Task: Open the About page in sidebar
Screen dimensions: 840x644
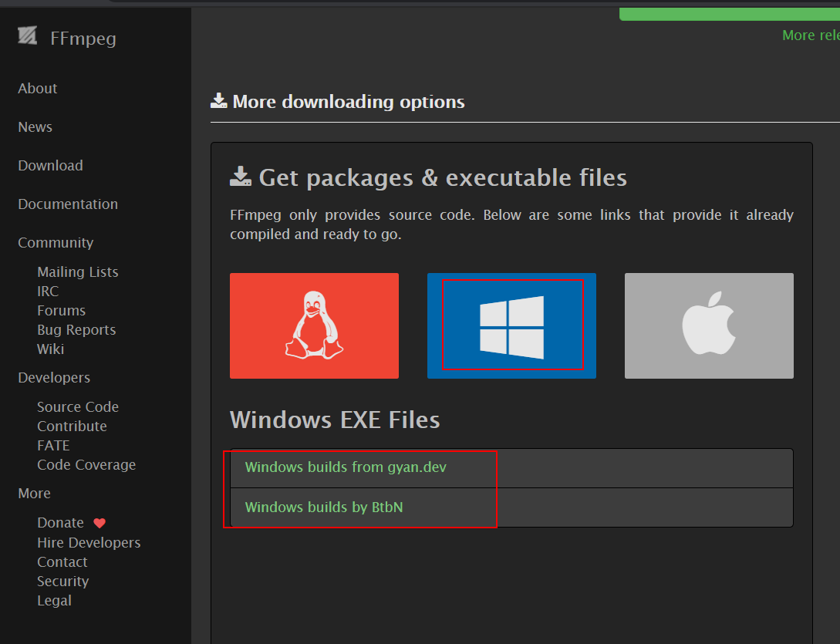Action: pyautogui.click(x=38, y=89)
